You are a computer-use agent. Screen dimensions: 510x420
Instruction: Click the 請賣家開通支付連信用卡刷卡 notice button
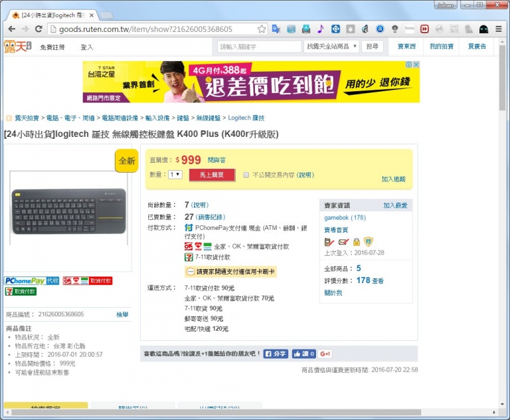230,272
